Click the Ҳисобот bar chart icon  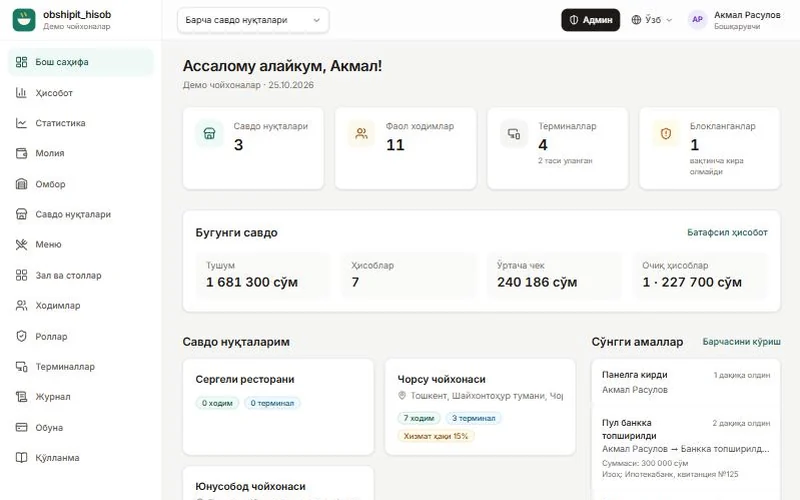(x=21, y=92)
